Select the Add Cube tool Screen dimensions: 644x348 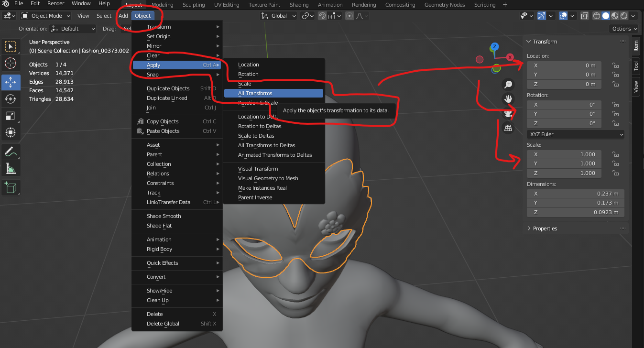point(10,187)
